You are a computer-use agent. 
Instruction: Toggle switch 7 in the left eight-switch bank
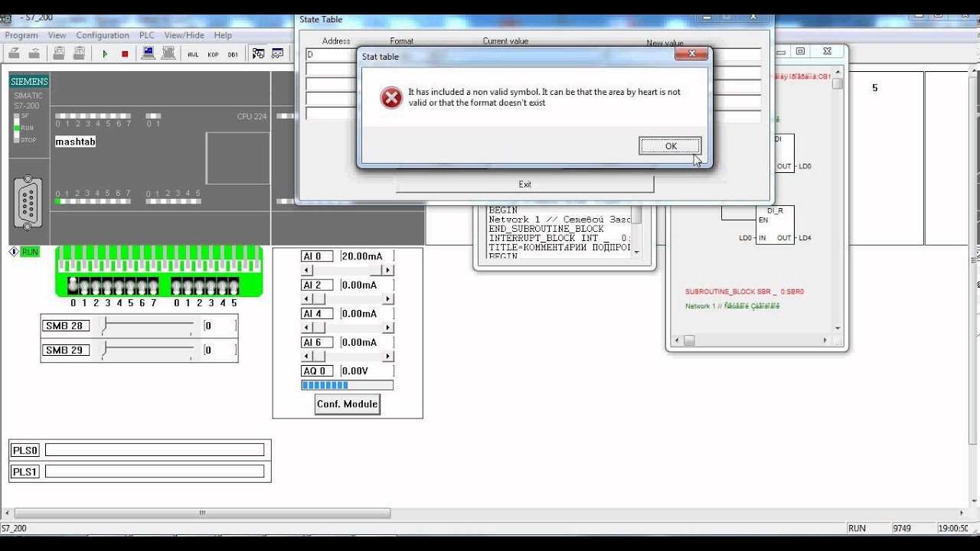[153, 286]
